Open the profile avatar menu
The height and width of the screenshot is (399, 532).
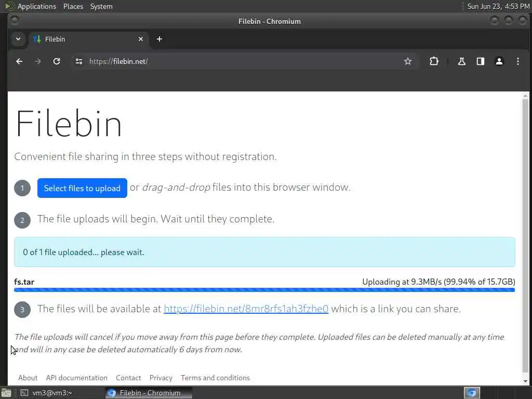coord(499,61)
